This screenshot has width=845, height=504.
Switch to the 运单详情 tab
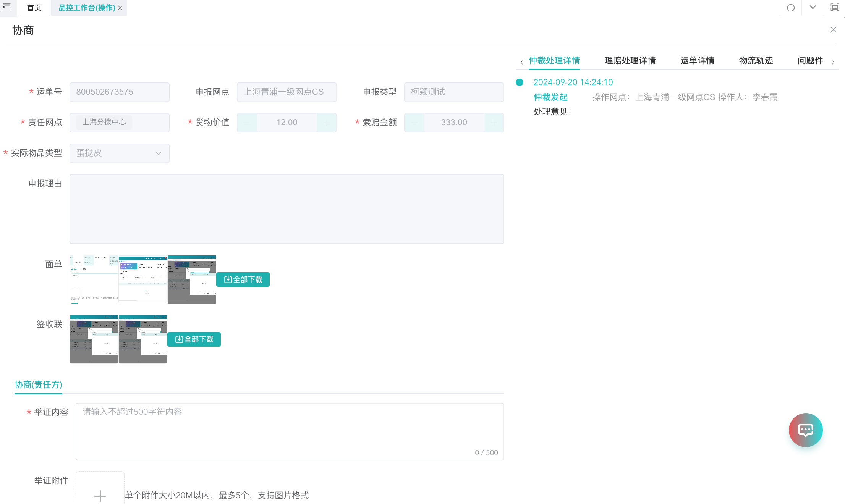[x=697, y=61]
